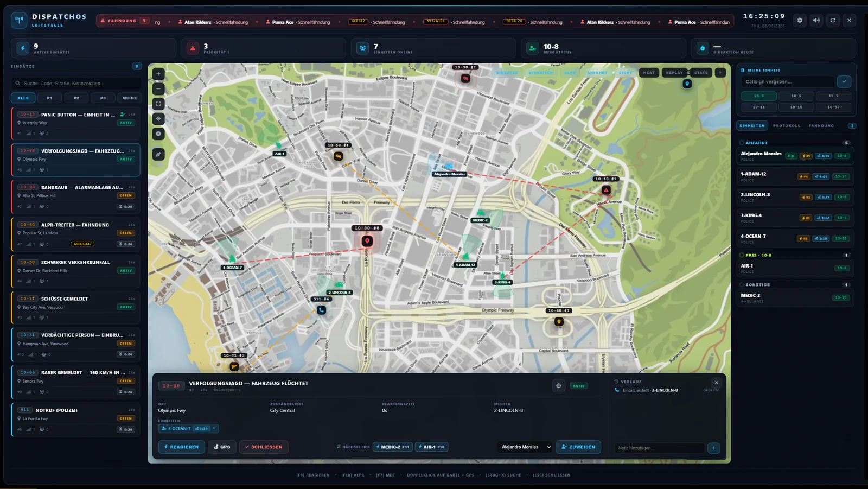Click the Schliessen button
This screenshot has height=489, width=868.
[x=264, y=447]
